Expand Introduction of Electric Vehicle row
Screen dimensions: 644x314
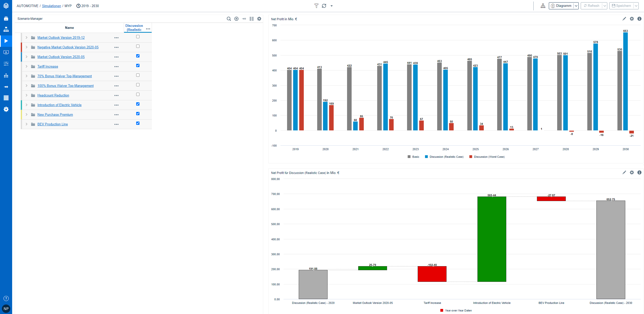26,105
